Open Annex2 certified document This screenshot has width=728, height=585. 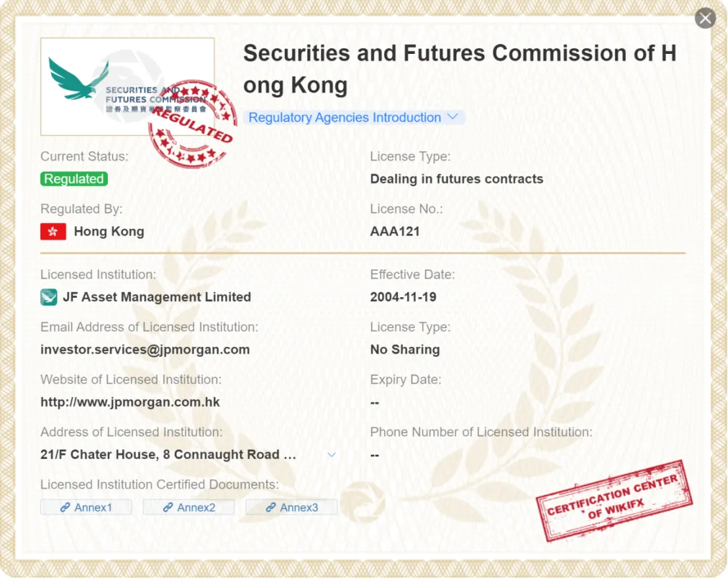click(x=189, y=507)
